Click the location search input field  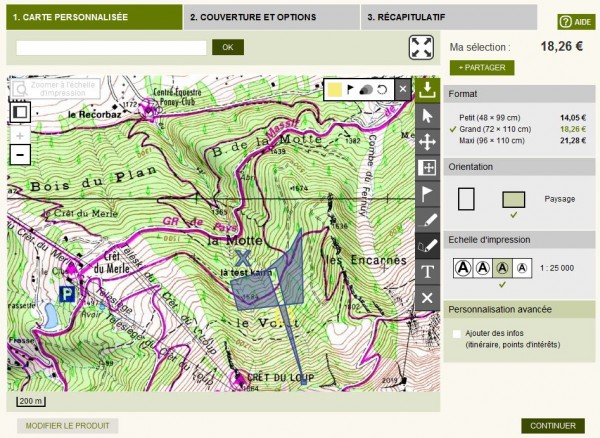click(x=111, y=47)
